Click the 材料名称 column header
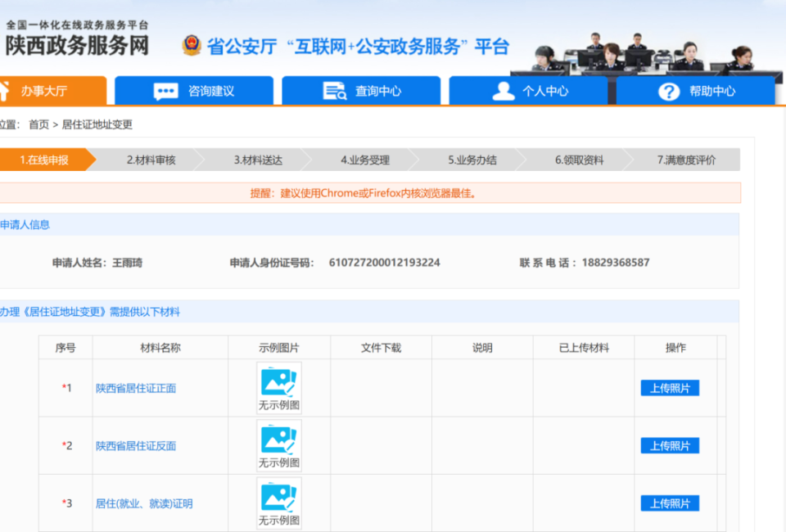Image resolution: width=786 pixels, height=532 pixels. [x=160, y=348]
